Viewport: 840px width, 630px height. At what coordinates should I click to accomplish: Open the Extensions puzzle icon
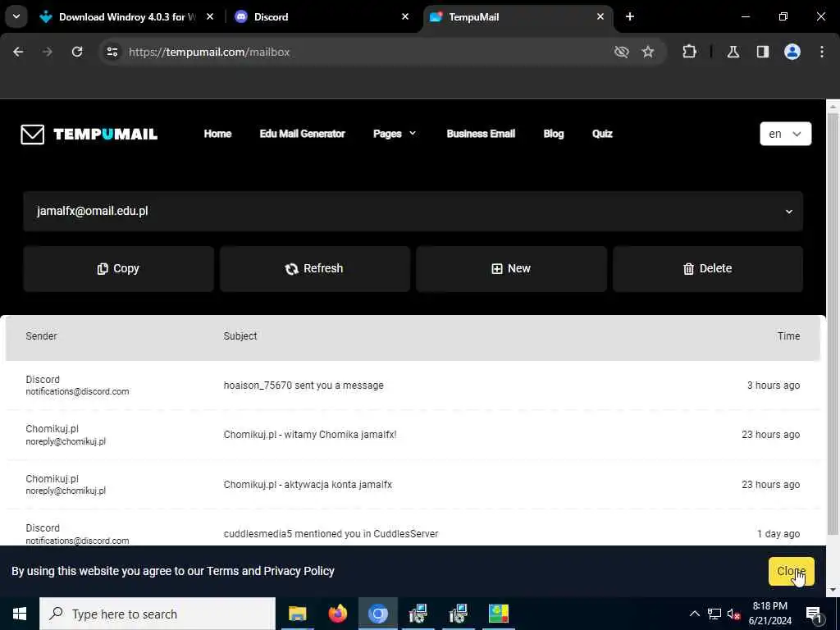[689, 52]
